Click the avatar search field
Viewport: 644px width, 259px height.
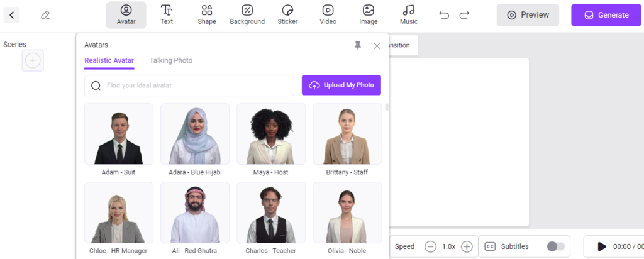[195, 85]
